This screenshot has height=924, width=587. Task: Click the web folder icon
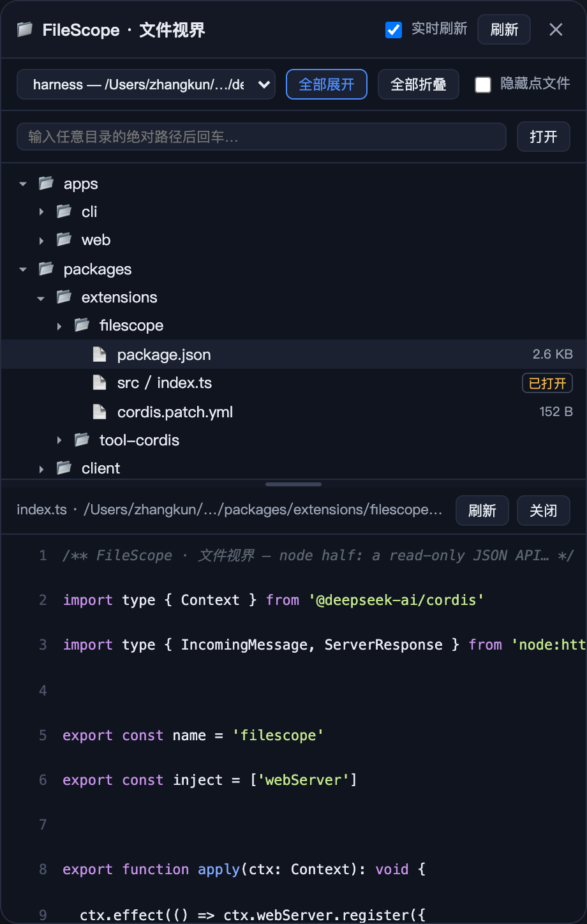[64, 239]
